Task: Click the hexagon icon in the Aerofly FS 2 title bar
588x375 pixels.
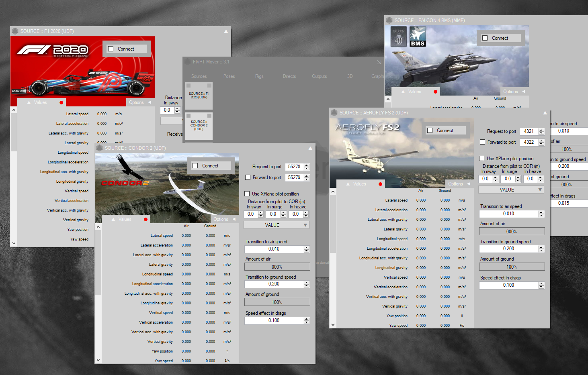Action: (x=334, y=112)
